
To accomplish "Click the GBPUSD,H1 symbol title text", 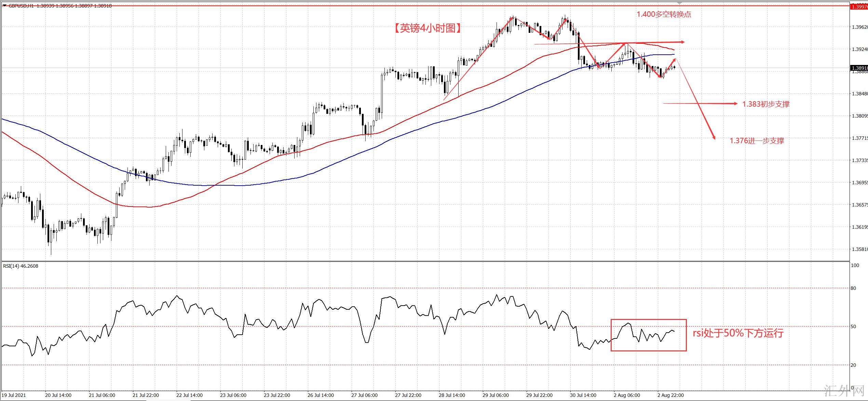I will click(21, 6).
